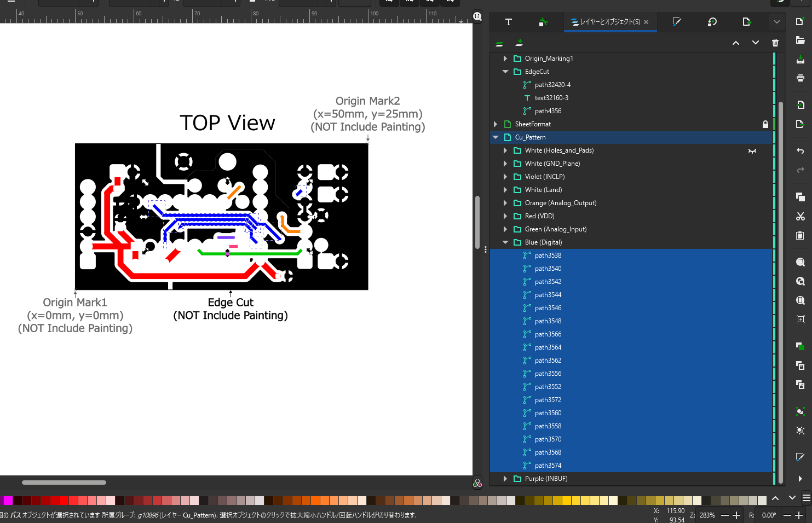Open the color palette hamburger menu
812x523 pixels.
806,498
